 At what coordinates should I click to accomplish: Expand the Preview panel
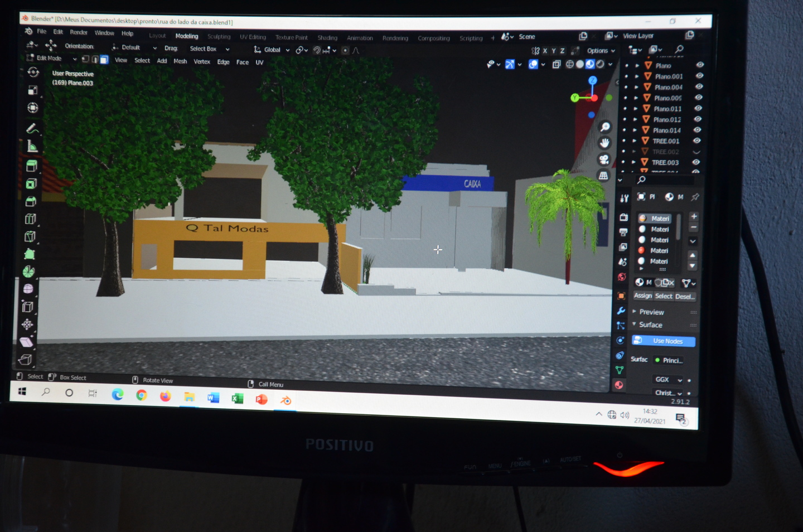point(651,312)
